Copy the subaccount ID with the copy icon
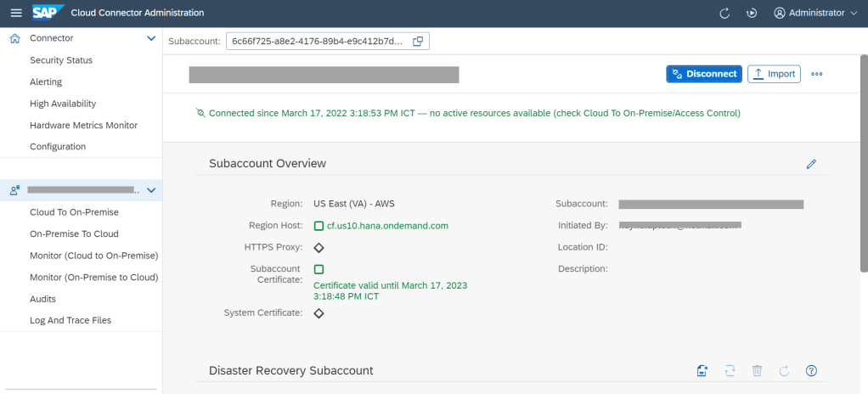 click(418, 41)
